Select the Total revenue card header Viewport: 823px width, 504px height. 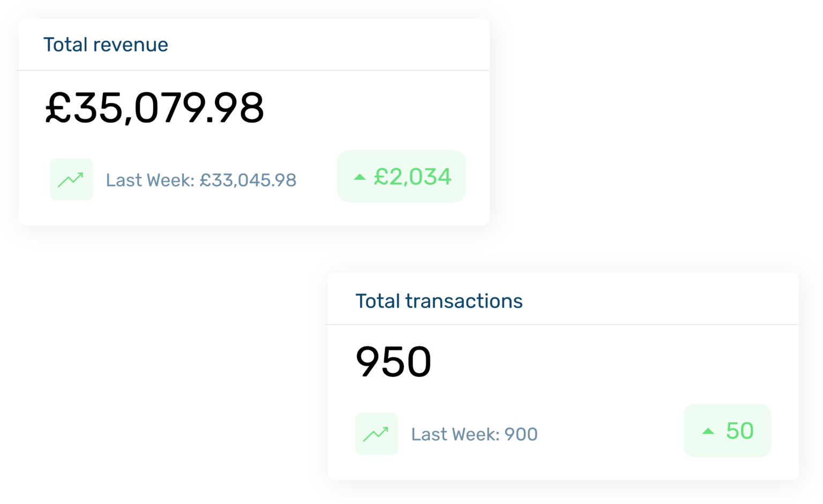(x=106, y=44)
